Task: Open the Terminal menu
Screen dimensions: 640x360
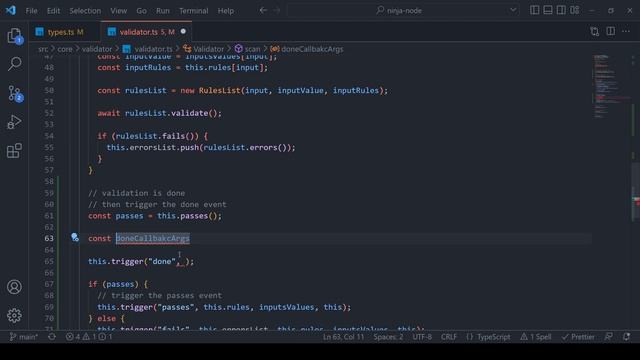Action: pos(193,11)
